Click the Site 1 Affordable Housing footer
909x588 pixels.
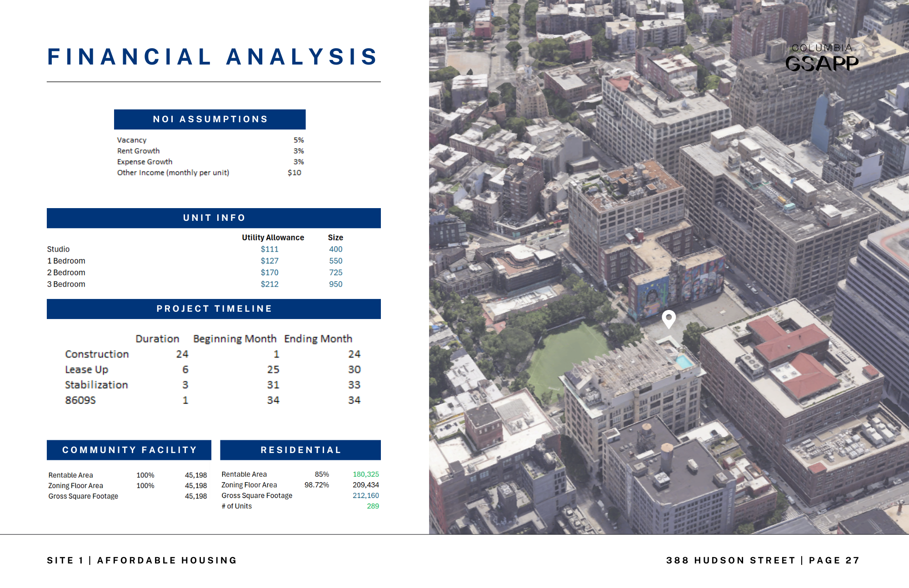tap(142, 560)
